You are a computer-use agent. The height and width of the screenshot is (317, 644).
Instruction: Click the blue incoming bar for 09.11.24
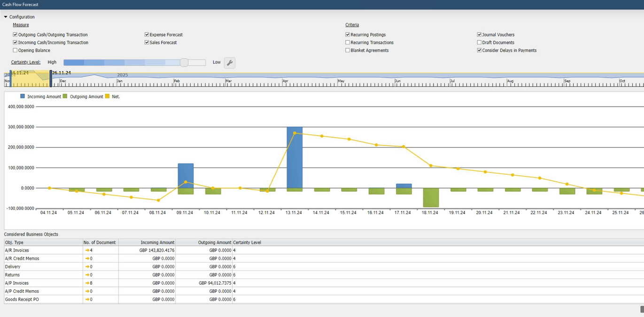point(186,176)
